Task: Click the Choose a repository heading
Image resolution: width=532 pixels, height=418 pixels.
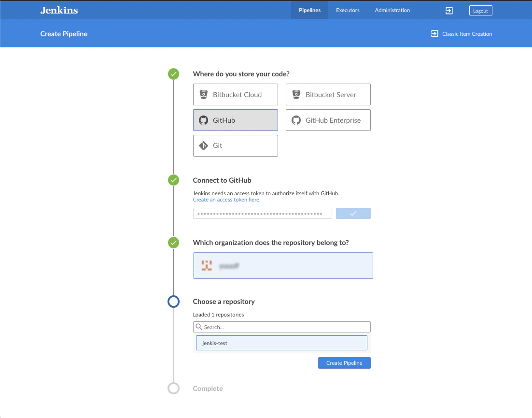Action: (224, 302)
